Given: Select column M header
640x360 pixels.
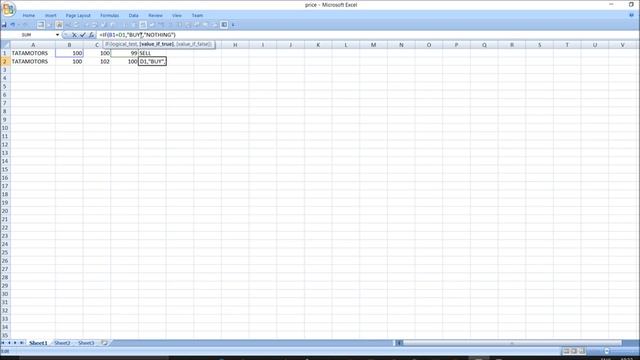Looking at the screenshot, I should (373, 45).
